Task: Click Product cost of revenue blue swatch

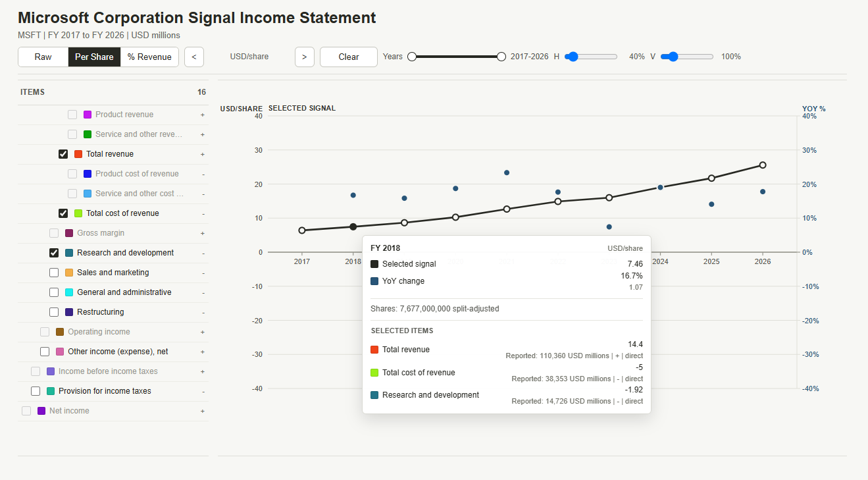Action: pyautogui.click(x=88, y=174)
